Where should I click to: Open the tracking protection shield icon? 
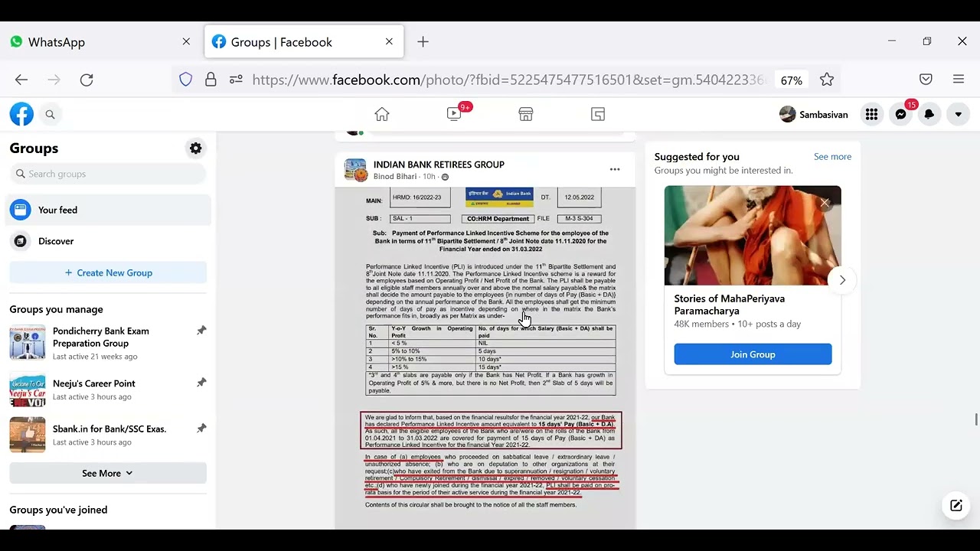185,80
